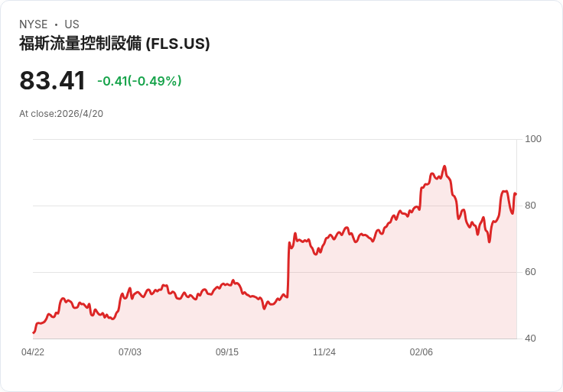563x392 pixels.
Task: Click the NYSE exchange label
Action: pyautogui.click(x=33, y=24)
